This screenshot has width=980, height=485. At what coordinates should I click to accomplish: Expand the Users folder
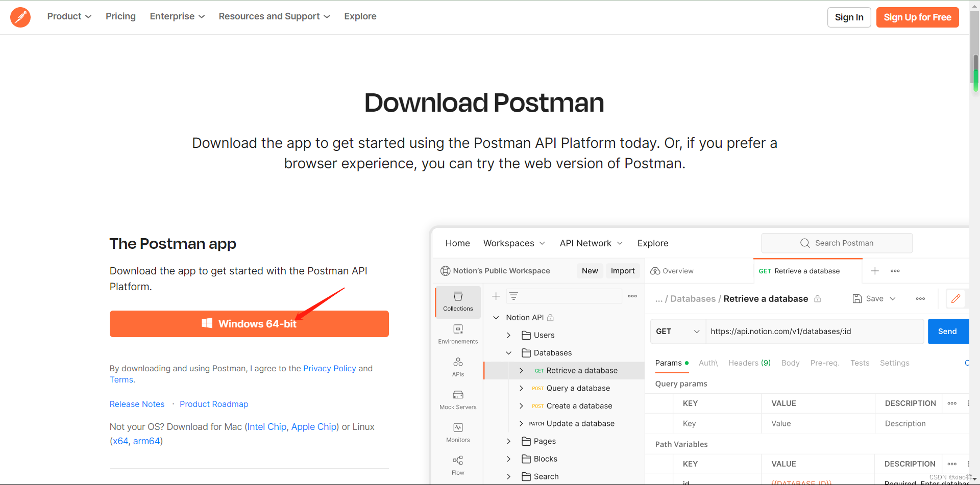tap(508, 335)
